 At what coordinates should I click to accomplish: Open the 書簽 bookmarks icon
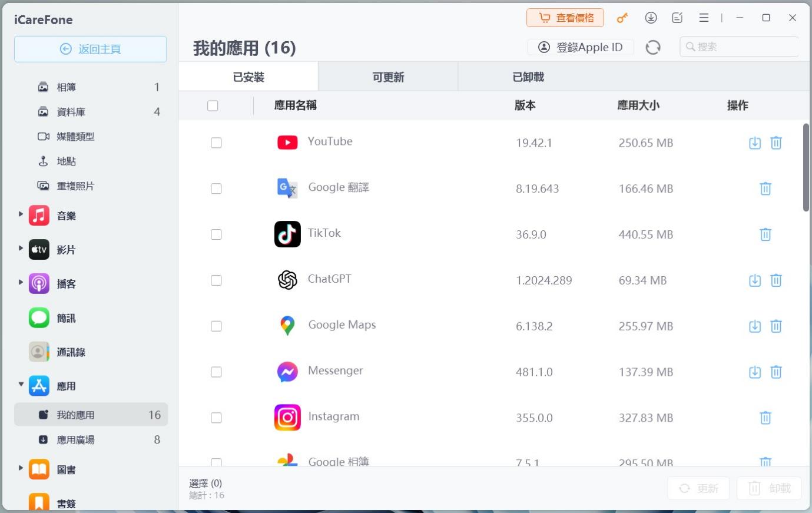pyautogui.click(x=39, y=503)
